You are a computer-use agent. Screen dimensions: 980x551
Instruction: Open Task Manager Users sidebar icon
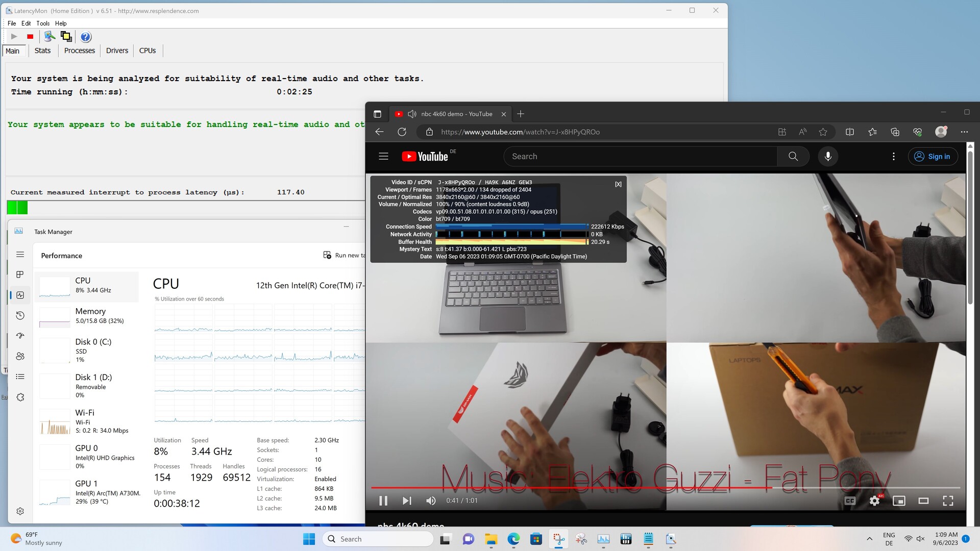point(20,356)
